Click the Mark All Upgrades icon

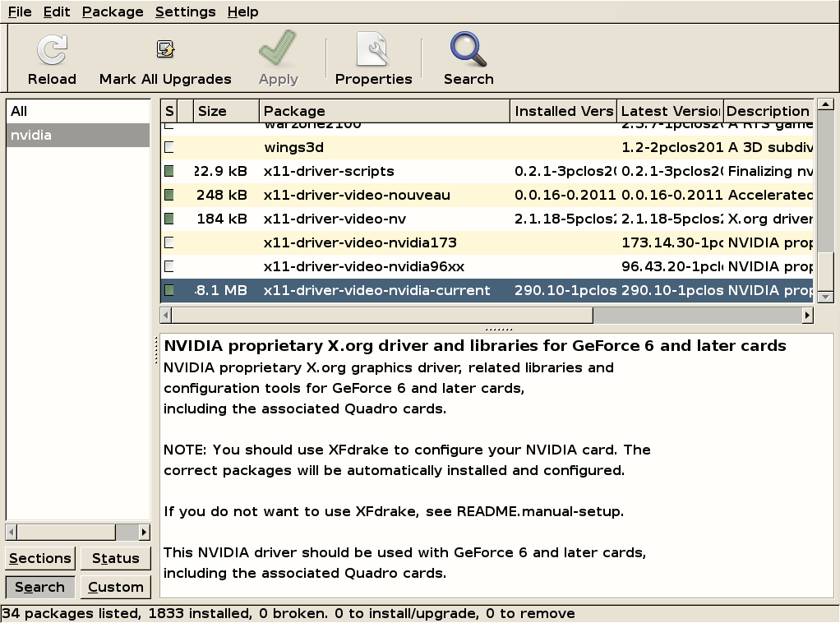165,49
